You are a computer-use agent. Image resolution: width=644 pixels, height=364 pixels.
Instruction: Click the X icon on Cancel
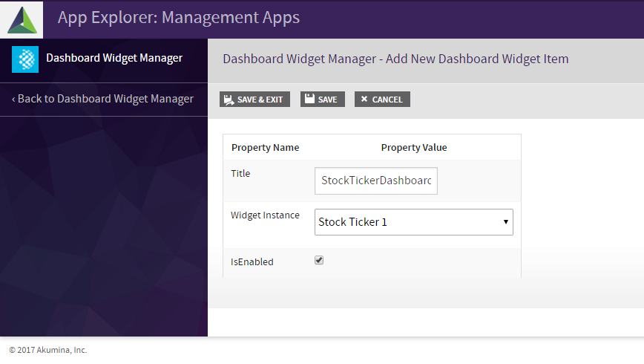364,100
